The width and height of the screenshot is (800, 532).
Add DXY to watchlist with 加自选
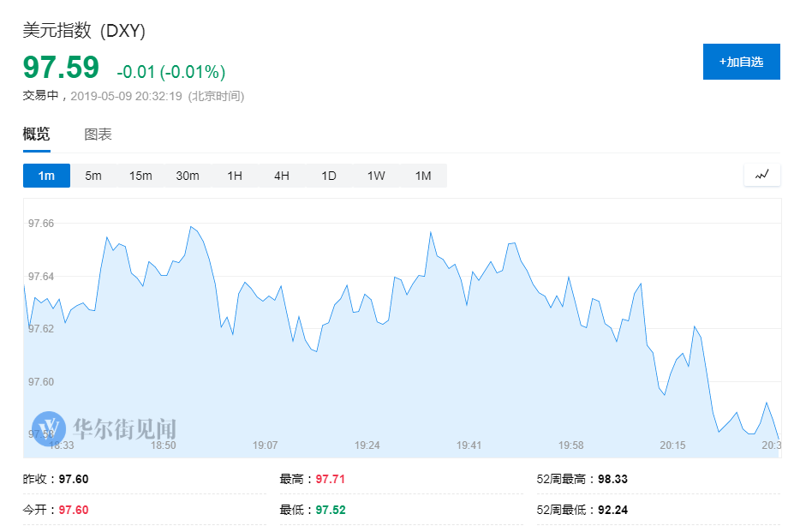point(741,62)
